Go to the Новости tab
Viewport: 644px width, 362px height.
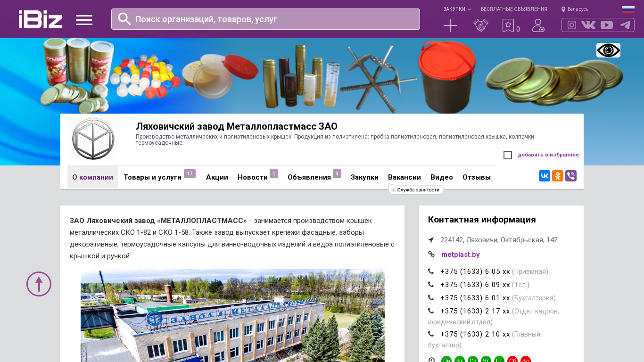253,177
